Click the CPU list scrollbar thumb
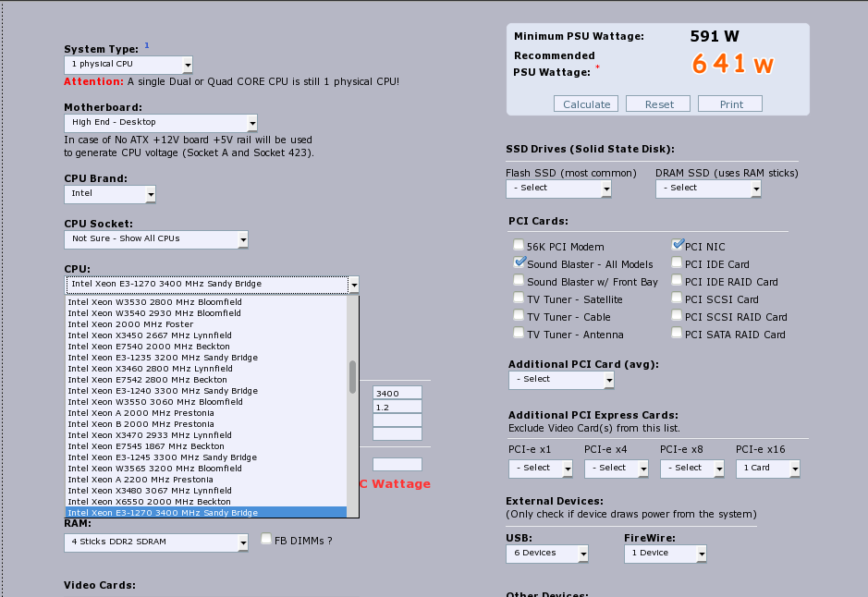 (x=352, y=377)
